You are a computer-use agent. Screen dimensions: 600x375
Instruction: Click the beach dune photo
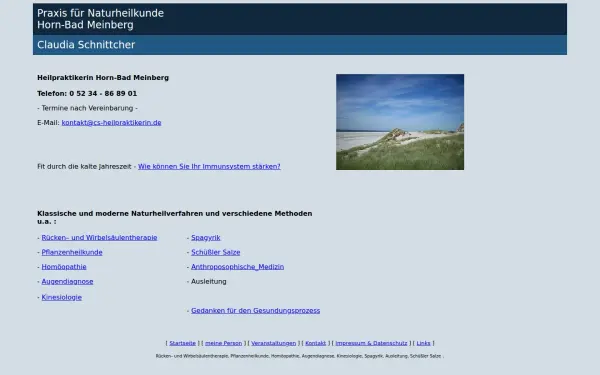coord(400,122)
